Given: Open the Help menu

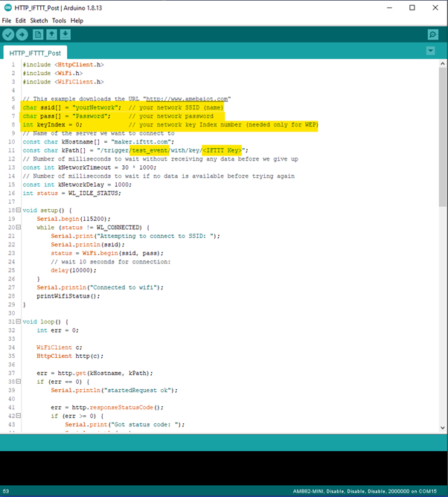Looking at the screenshot, I should pyautogui.click(x=77, y=20).
